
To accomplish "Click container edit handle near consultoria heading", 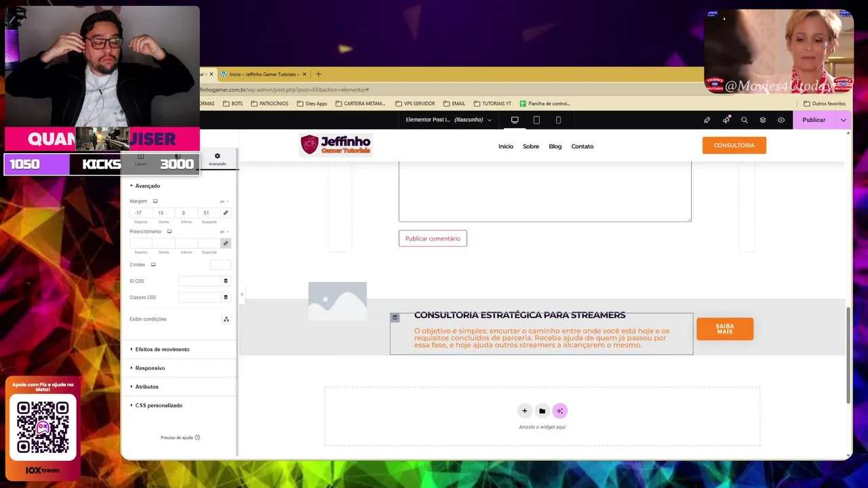I will pyautogui.click(x=395, y=317).
